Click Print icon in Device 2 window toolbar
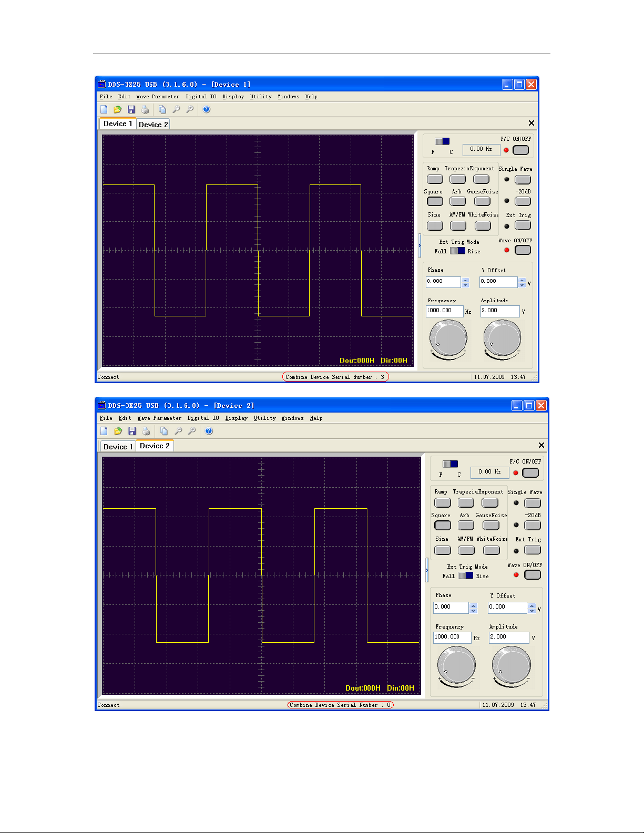The width and height of the screenshot is (644, 833). point(146,431)
